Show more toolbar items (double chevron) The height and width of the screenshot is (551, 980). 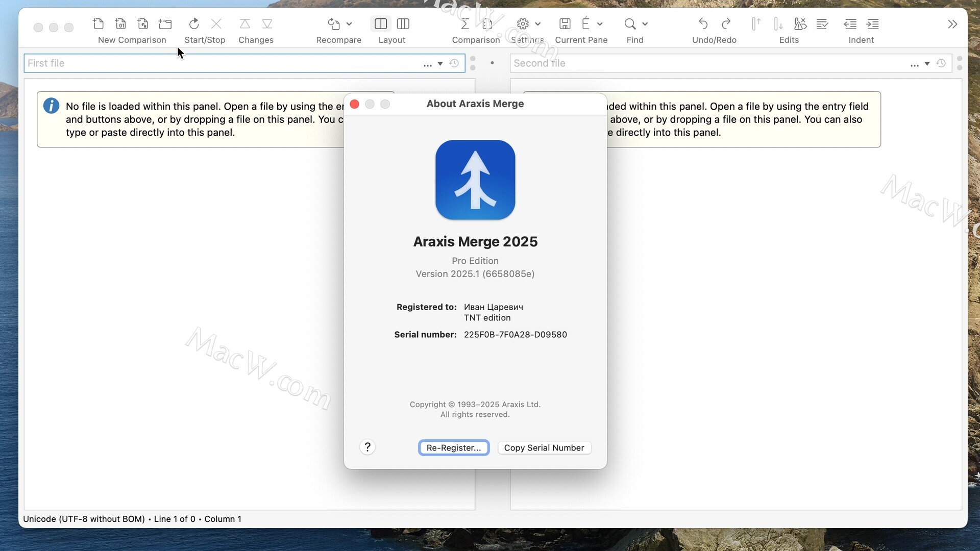pyautogui.click(x=952, y=24)
